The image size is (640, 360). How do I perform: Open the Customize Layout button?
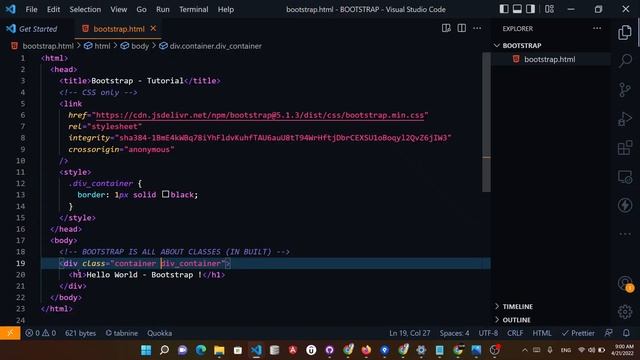click(x=549, y=9)
